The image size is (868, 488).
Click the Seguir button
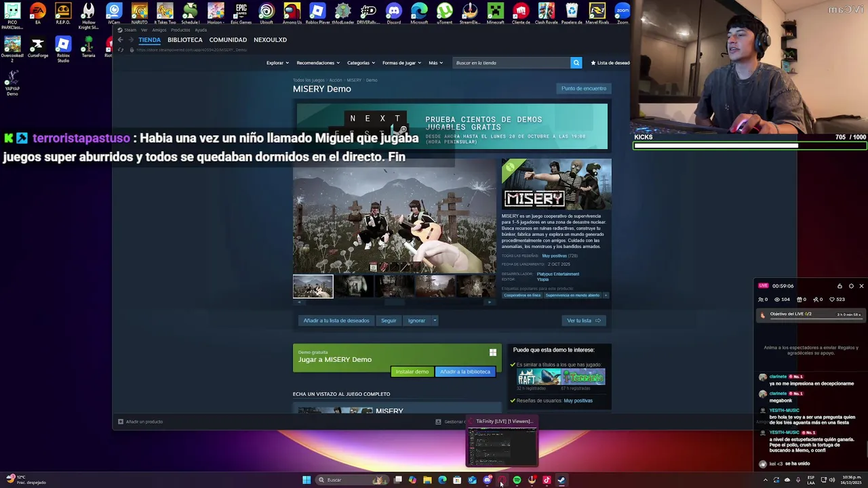click(389, 321)
